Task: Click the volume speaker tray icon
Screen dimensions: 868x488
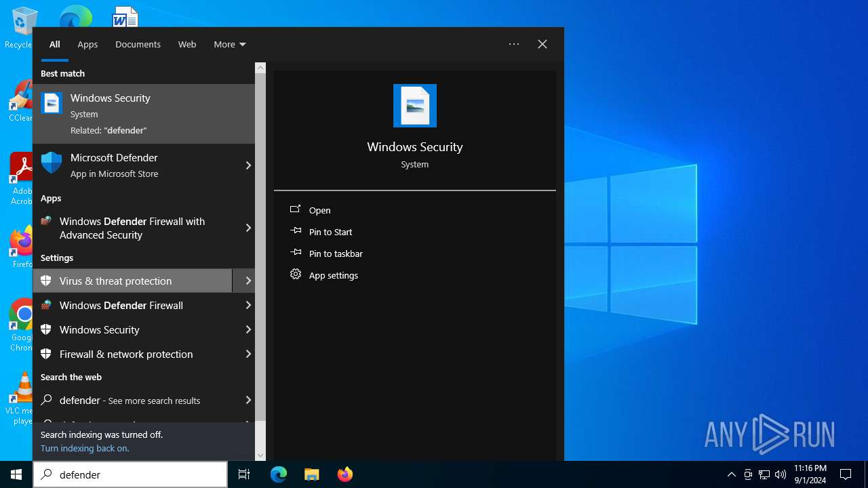Action: point(781,474)
